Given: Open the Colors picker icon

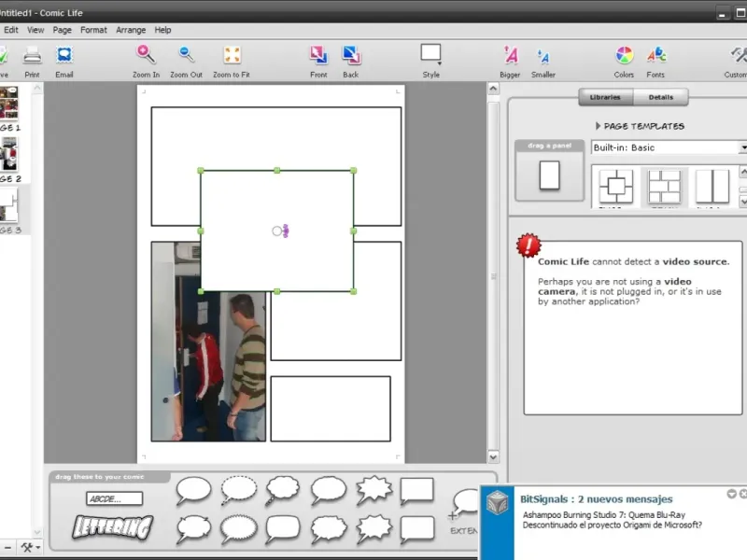Looking at the screenshot, I should pyautogui.click(x=624, y=55).
